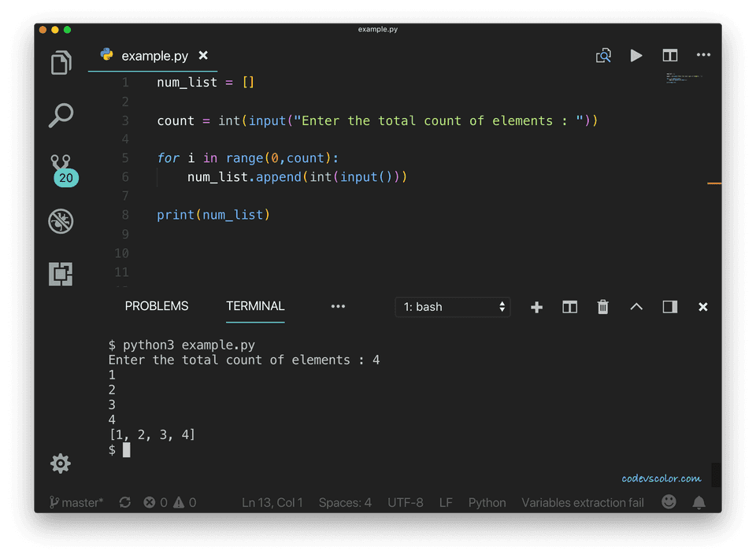The image size is (756, 558).
Task: Open the Run and Debug view
Action: (x=61, y=221)
